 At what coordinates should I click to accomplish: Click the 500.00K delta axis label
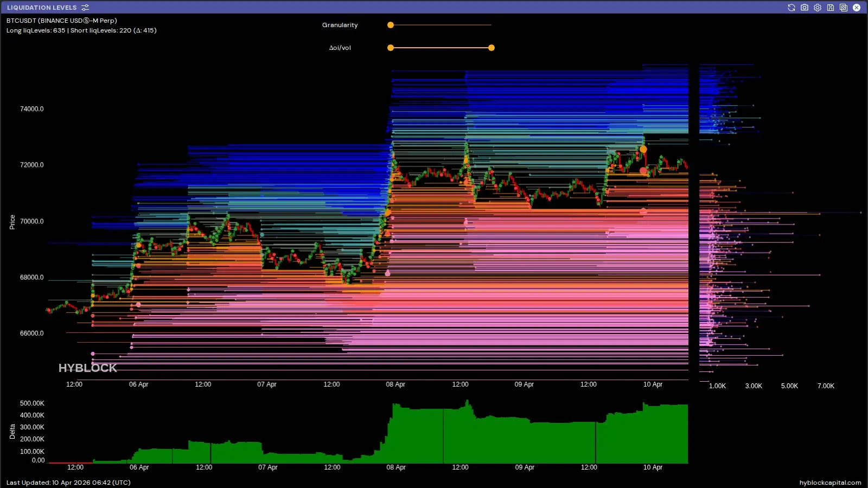click(32, 403)
